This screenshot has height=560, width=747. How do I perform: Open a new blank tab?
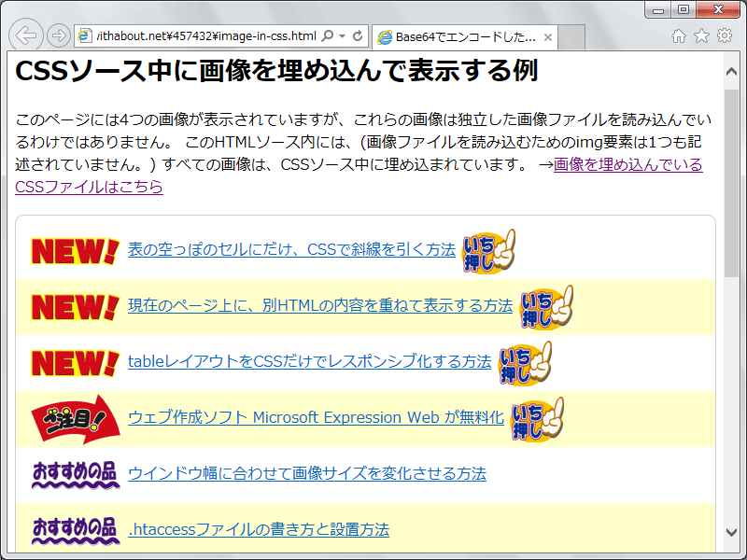[572, 37]
